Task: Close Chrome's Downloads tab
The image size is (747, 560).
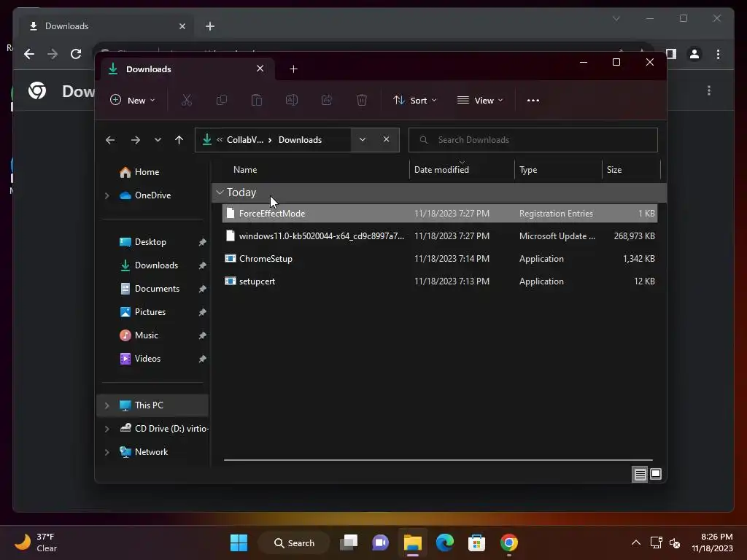Action: coord(182,26)
